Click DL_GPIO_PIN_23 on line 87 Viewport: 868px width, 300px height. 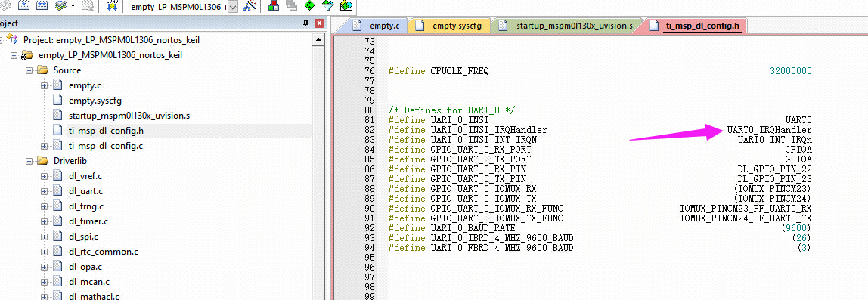pyautogui.click(x=775, y=179)
